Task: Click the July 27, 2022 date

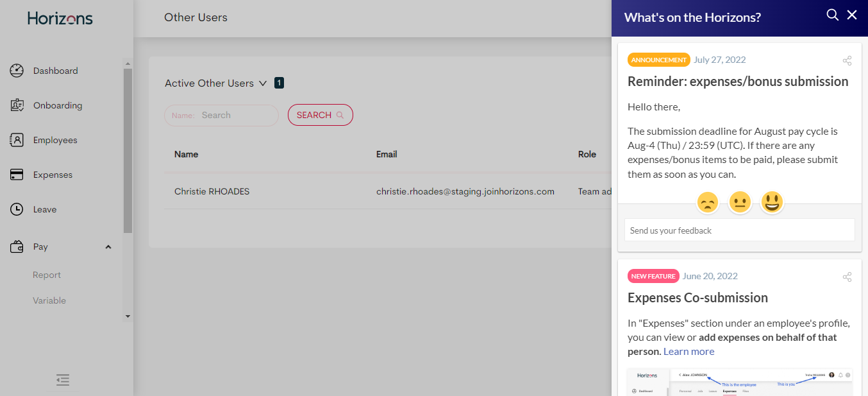Action: point(720,60)
